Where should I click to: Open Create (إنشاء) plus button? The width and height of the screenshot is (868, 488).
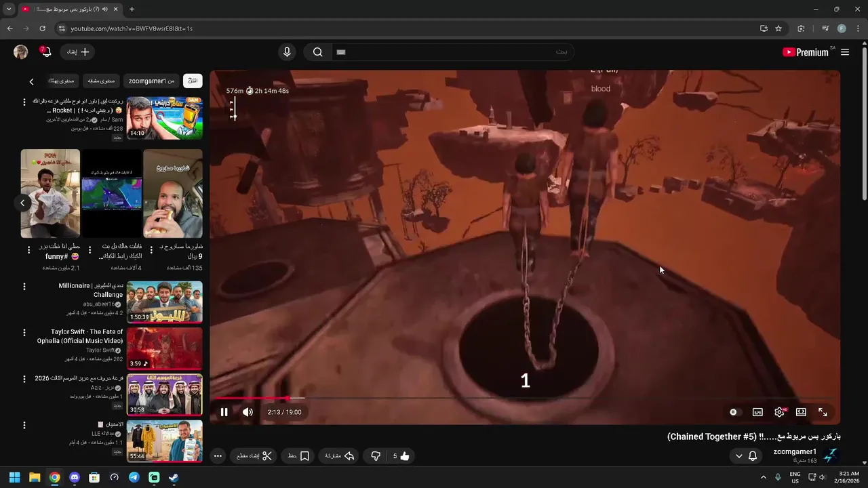78,52
